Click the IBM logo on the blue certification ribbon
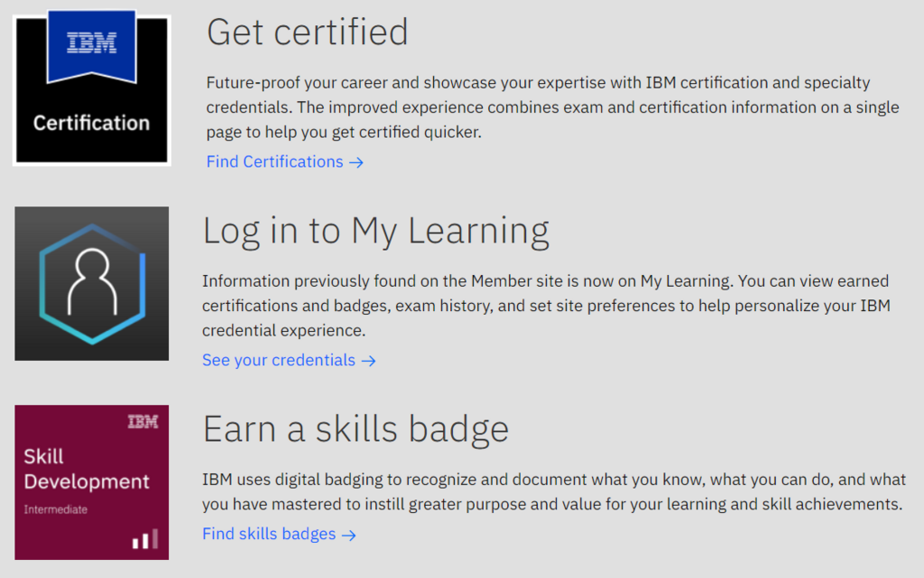This screenshot has height=578, width=924. point(91,43)
